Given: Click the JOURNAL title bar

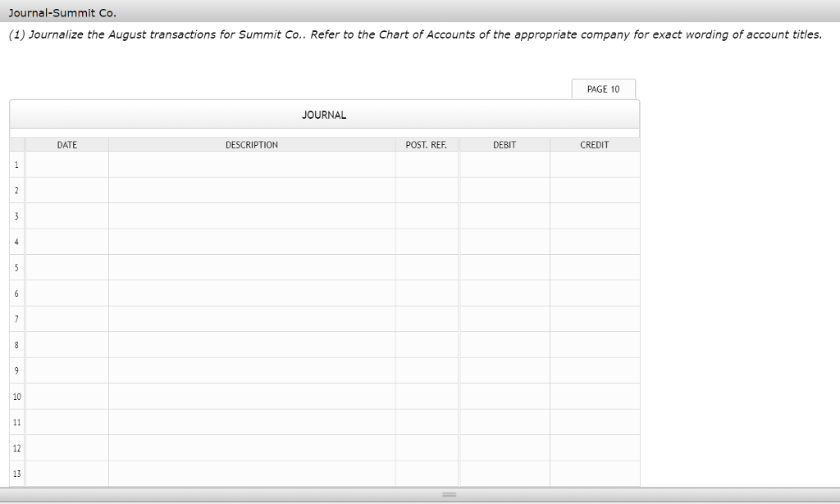Looking at the screenshot, I should click(324, 115).
